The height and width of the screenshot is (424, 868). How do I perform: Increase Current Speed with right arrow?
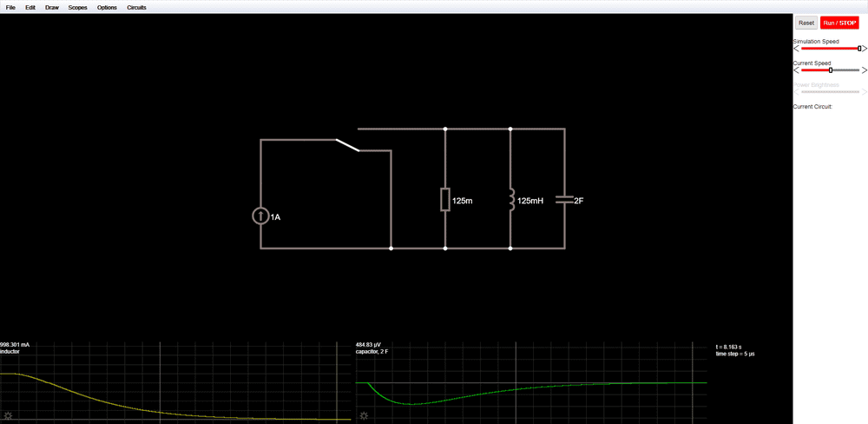point(865,70)
